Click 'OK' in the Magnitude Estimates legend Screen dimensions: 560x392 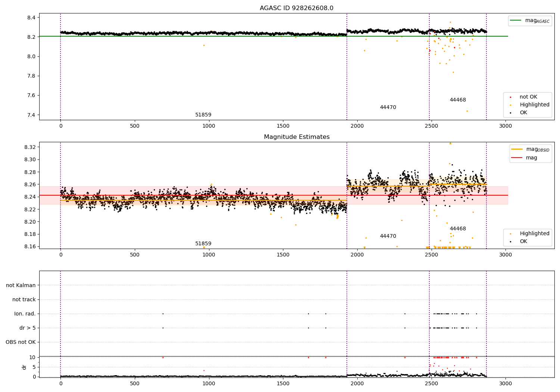coord(523,242)
